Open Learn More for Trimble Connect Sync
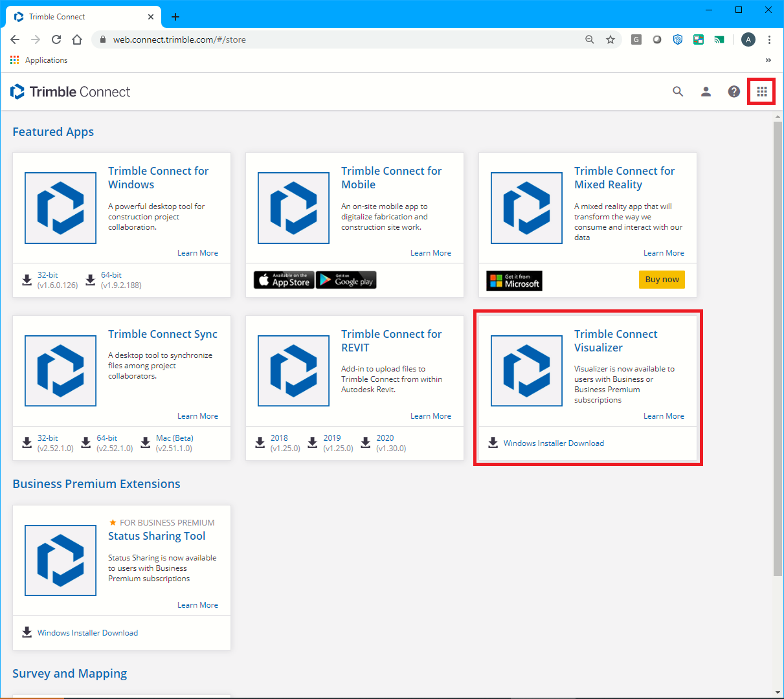This screenshot has width=784, height=699. coord(197,416)
